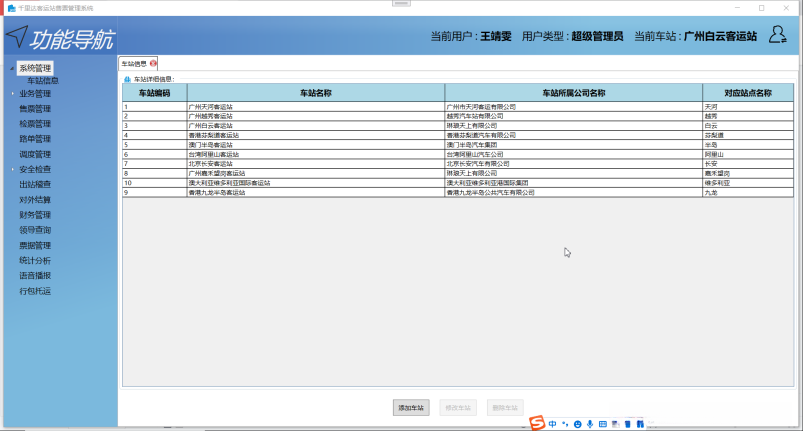Select 售票管理 in the navigation tree

tap(35, 109)
